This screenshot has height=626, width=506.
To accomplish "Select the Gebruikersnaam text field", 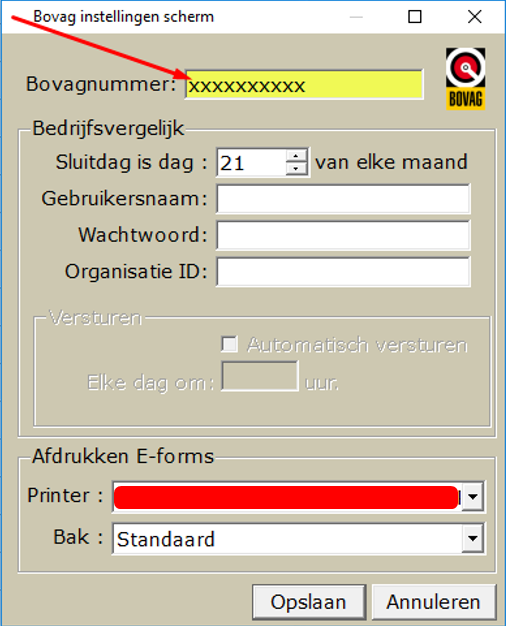I will (343, 199).
